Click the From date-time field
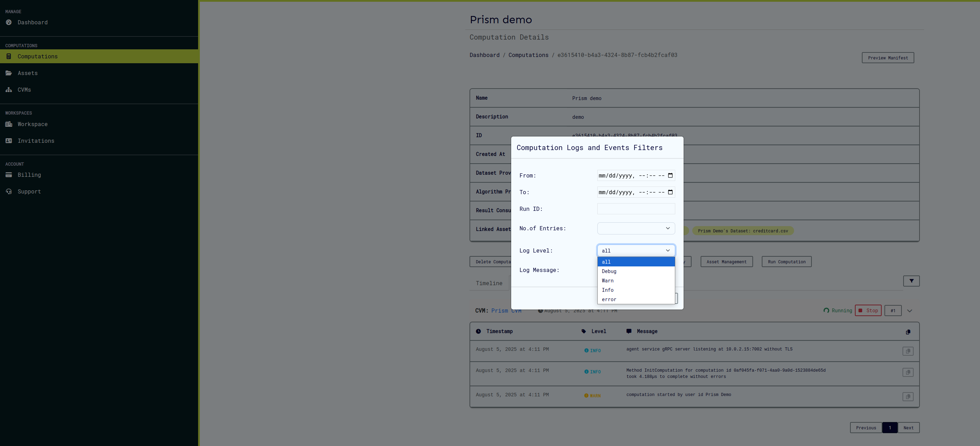The image size is (980, 446). [x=636, y=175]
